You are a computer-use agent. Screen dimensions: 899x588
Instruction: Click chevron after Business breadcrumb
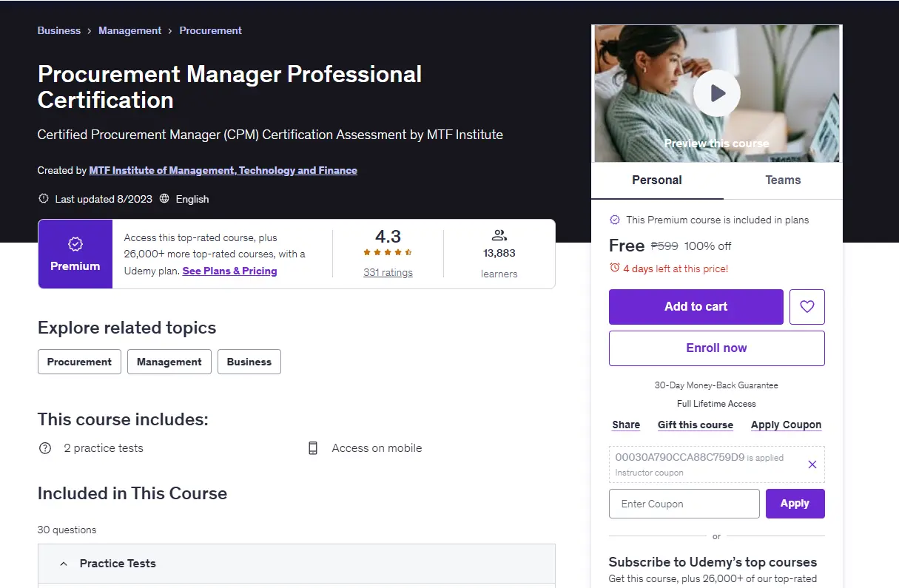pos(90,31)
